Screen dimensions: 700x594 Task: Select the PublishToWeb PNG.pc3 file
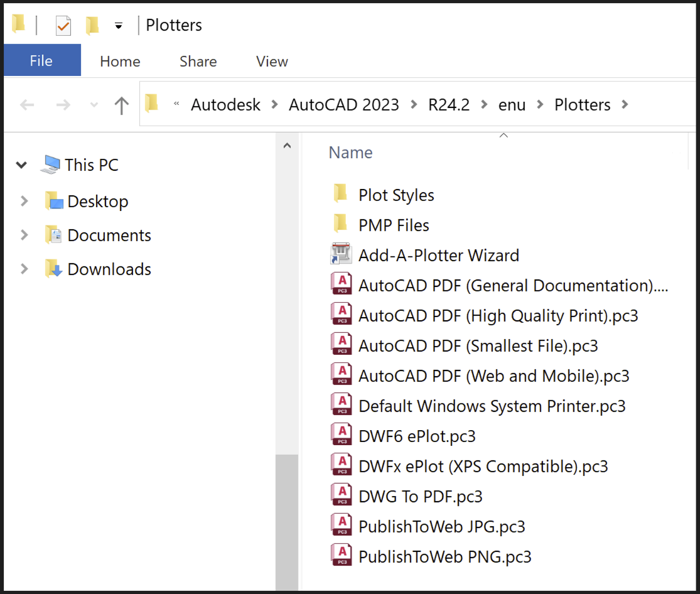point(444,556)
